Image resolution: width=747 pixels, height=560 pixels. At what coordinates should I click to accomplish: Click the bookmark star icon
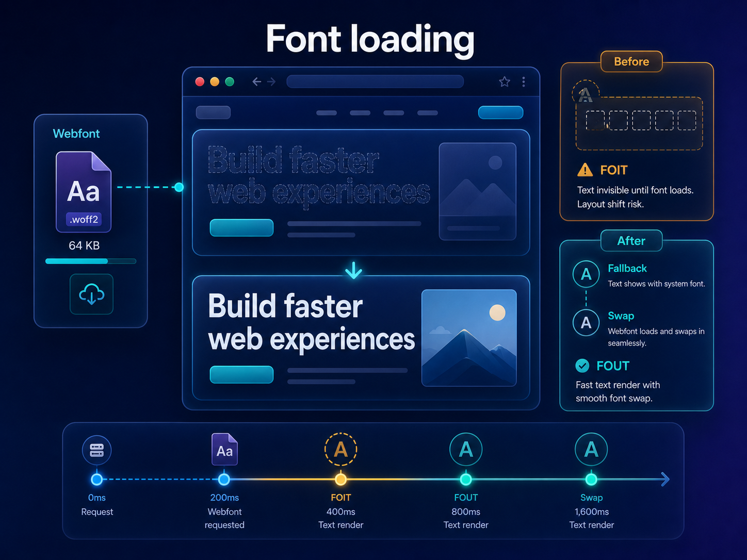click(505, 81)
